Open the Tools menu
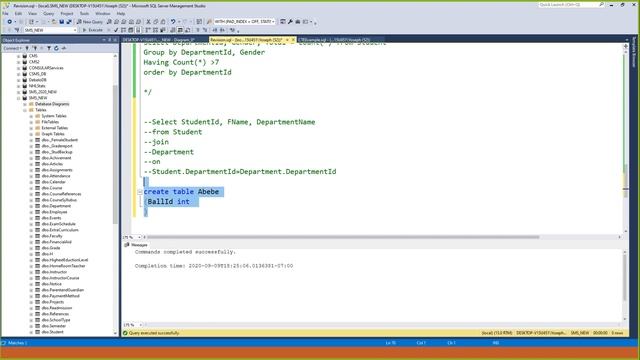The height and width of the screenshot is (360, 640). click(x=84, y=13)
